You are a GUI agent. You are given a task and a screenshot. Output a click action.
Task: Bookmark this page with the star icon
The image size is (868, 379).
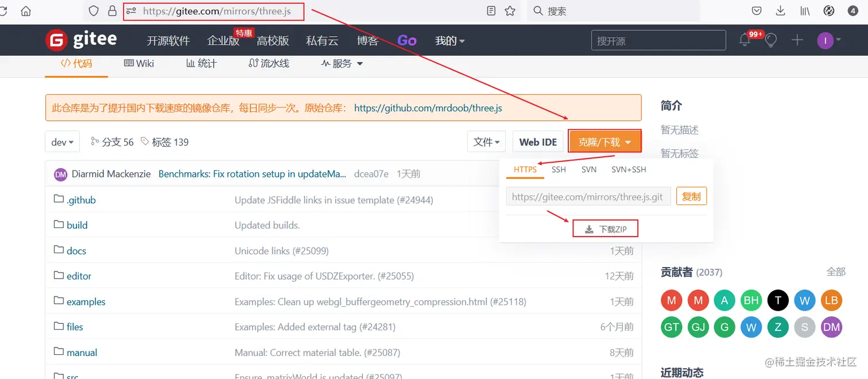click(x=510, y=11)
